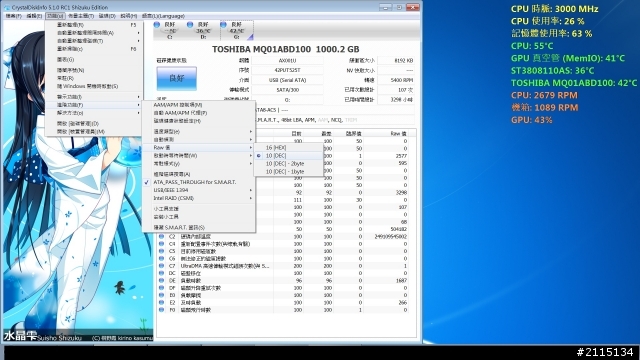
Task: Choose the refresh item with F5 shortcut
Action: (94, 25)
